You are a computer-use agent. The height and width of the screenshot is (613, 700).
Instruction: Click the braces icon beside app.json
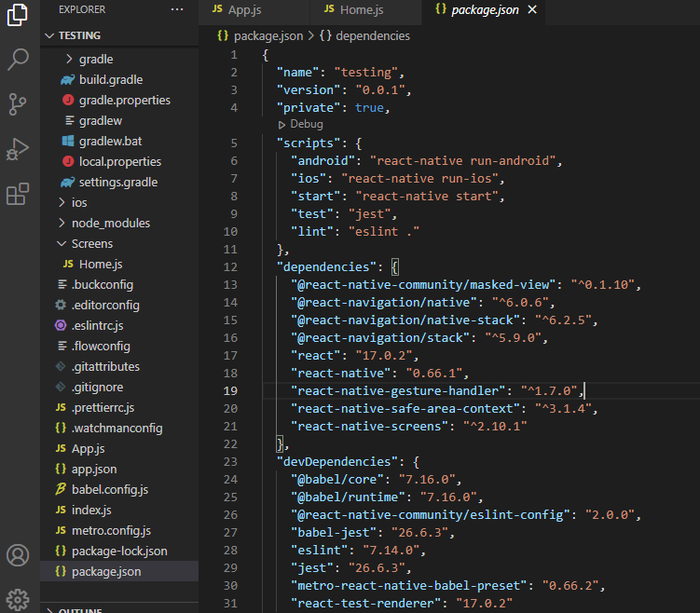tap(61, 469)
